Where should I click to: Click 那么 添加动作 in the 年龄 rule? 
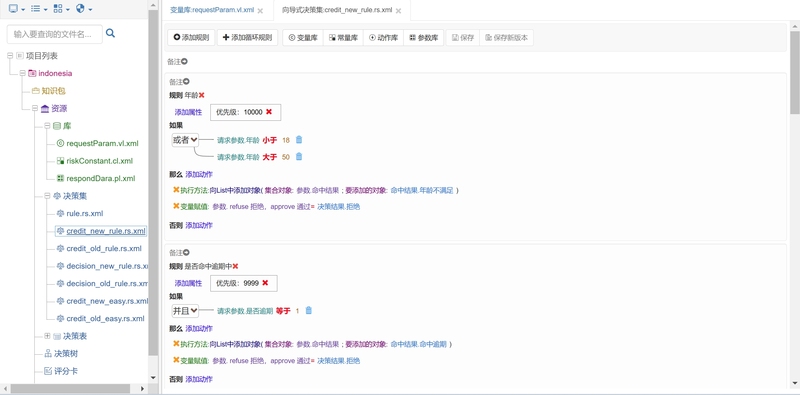[199, 175]
